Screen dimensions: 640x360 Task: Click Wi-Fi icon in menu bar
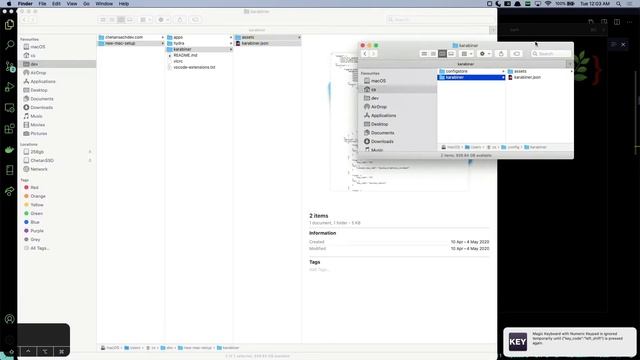[x=548, y=4]
